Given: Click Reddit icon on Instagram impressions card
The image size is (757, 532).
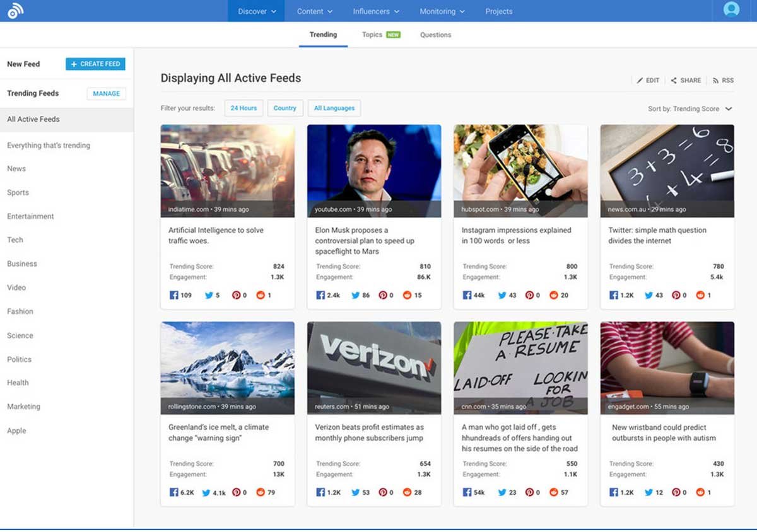Looking at the screenshot, I should [x=554, y=295].
